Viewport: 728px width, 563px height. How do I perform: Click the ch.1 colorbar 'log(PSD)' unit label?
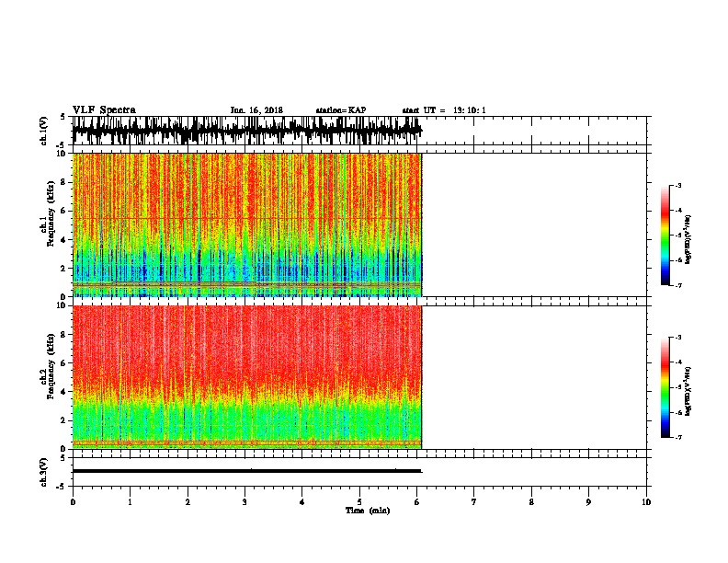click(688, 240)
